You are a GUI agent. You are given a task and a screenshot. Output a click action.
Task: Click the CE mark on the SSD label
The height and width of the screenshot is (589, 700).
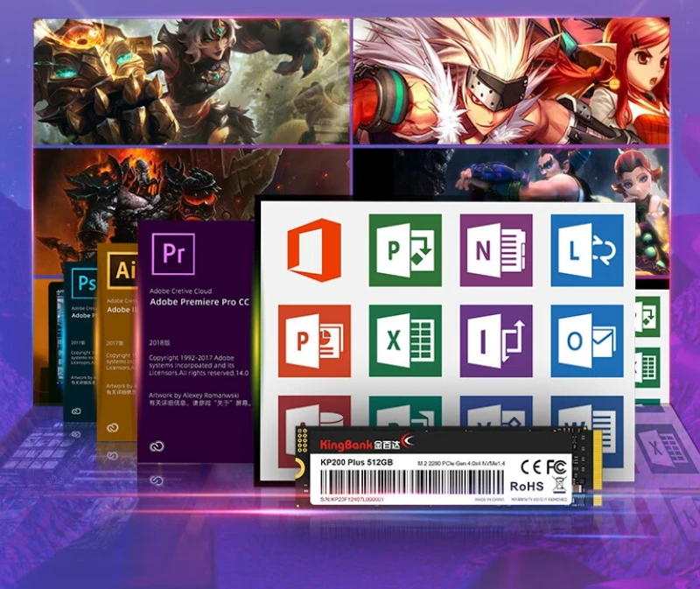click(532, 467)
